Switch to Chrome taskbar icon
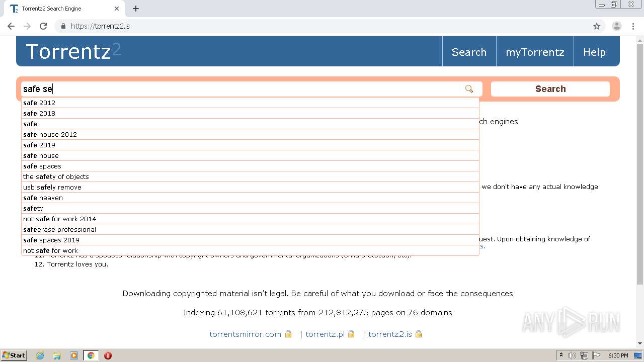This screenshot has height=362, width=644. (x=91, y=355)
